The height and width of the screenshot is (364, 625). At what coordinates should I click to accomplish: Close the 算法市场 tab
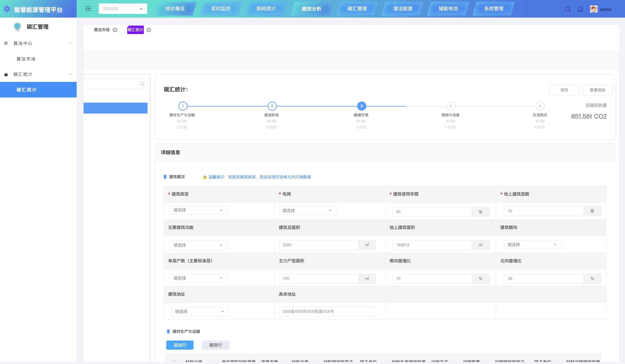pyautogui.click(x=115, y=30)
